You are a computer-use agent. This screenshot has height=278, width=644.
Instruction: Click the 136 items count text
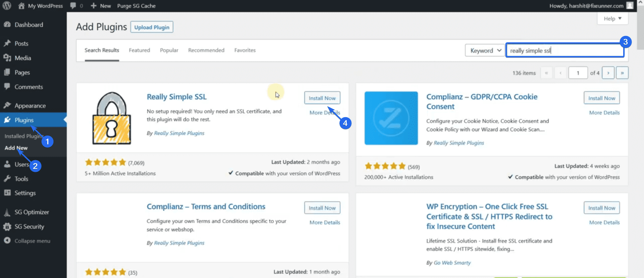tap(524, 73)
